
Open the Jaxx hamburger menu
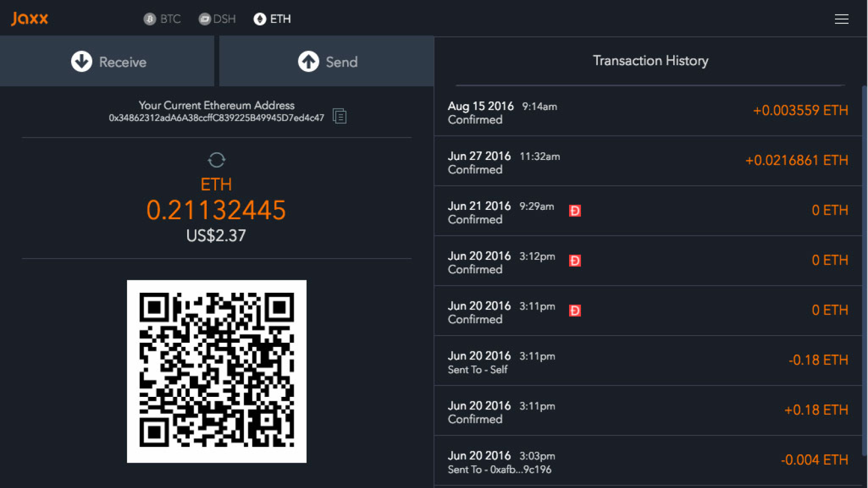click(x=841, y=19)
